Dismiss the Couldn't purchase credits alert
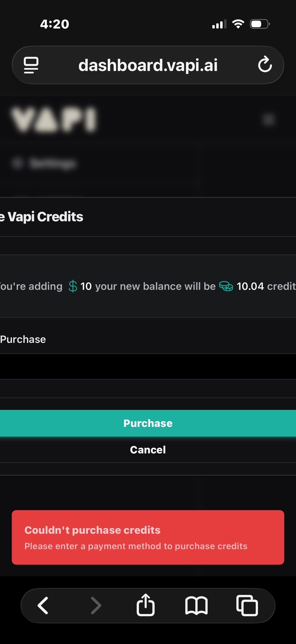Viewport: 296px width, 644px height. 148,537
